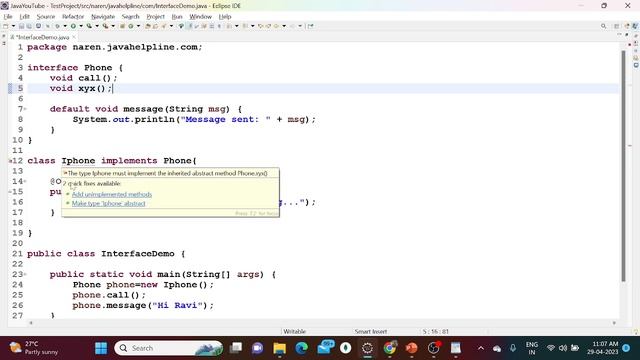
Task: Open the Window menu
Action: point(200,17)
